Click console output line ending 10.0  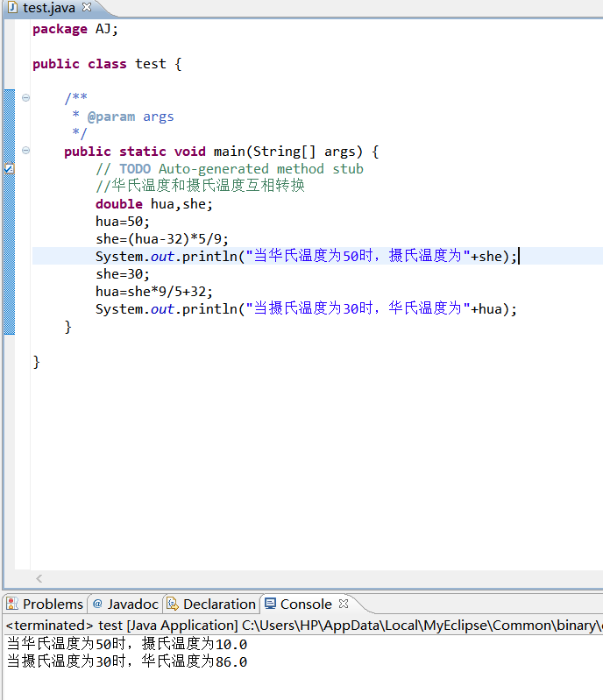127,644
